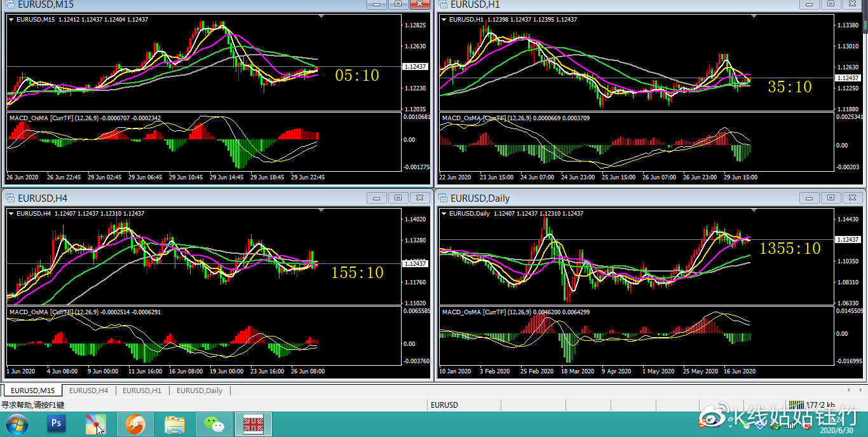Image resolution: width=868 pixels, height=437 pixels.
Task: Click the 1.12437 price tag on H1 scale
Action: (848, 78)
